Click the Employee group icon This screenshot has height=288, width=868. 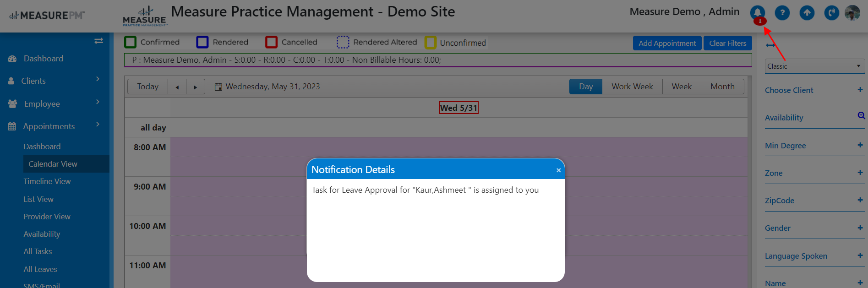pos(12,104)
